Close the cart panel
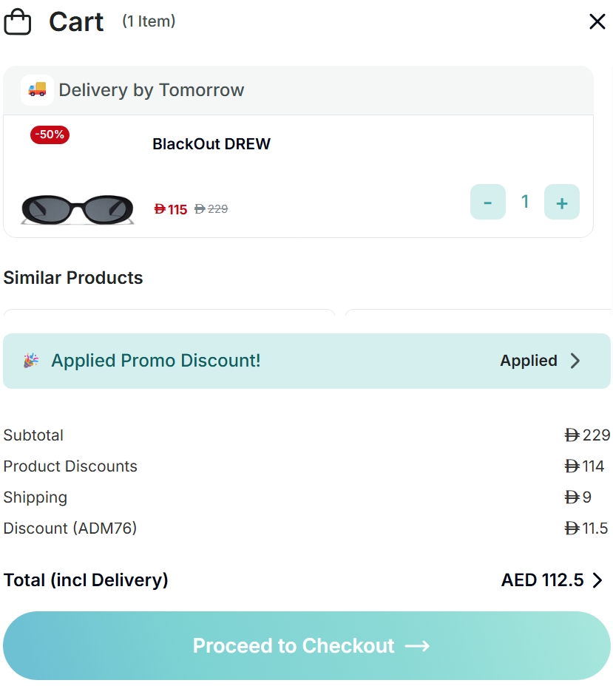The width and height of the screenshot is (613, 700). [597, 22]
